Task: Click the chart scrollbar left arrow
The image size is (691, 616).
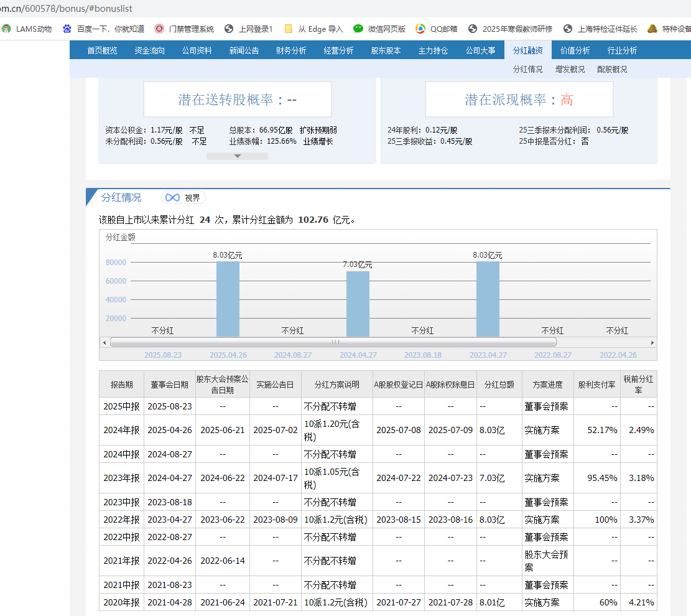Action: [x=104, y=342]
